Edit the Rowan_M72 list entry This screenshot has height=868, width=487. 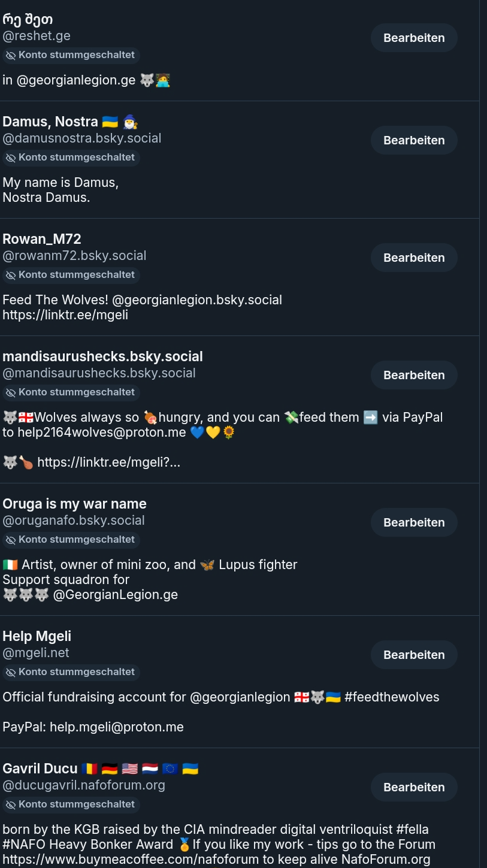(x=414, y=258)
